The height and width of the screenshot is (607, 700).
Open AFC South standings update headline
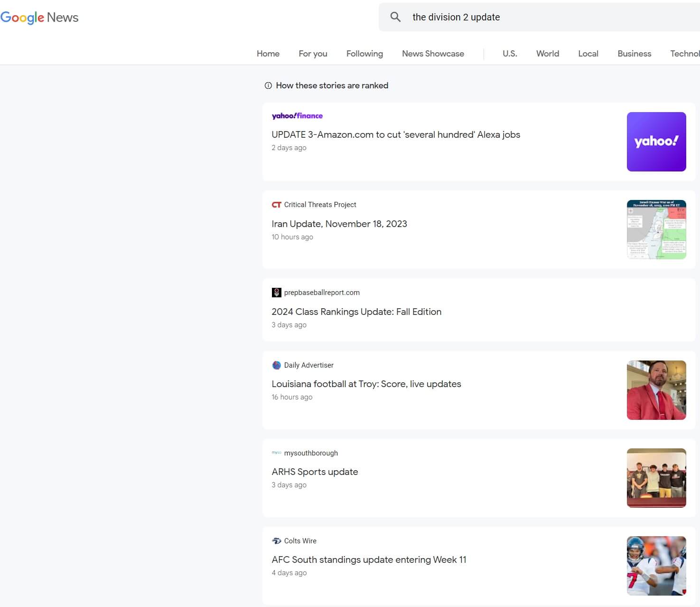coord(369,560)
